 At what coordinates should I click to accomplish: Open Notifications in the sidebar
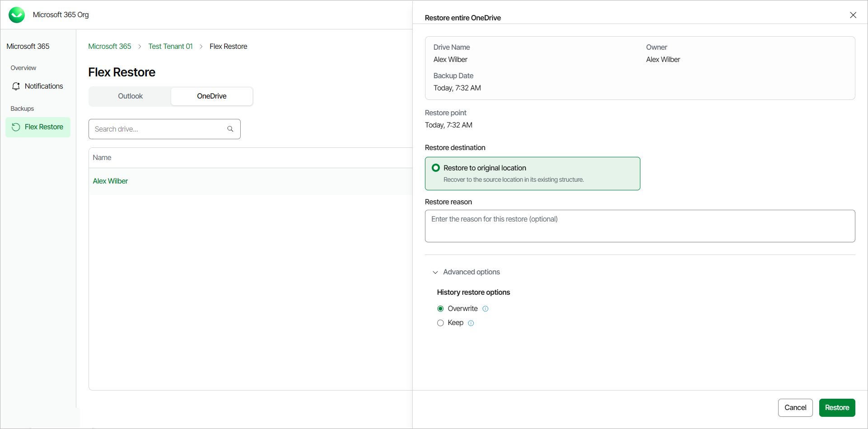(x=38, y=86)
